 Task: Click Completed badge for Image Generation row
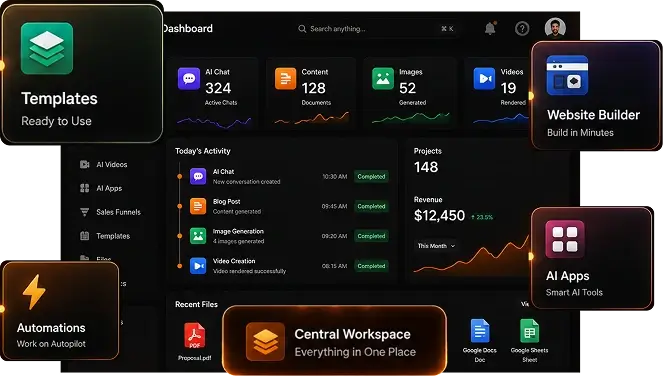(x=371, y=236)
